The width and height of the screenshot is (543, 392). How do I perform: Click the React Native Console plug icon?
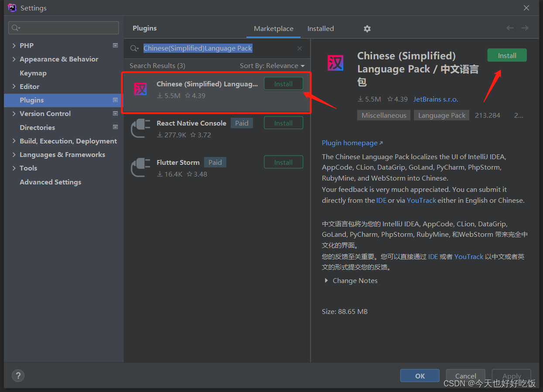tap(140, 128)
